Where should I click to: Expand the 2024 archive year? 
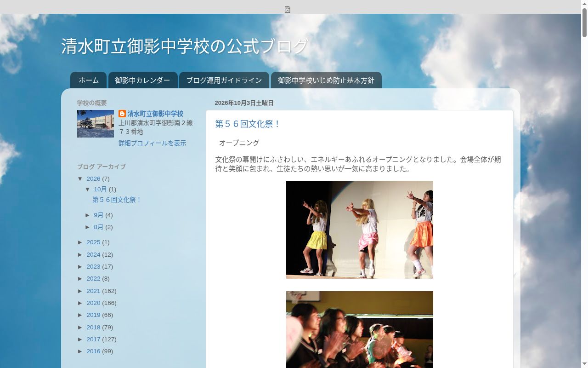coord(81,255)
